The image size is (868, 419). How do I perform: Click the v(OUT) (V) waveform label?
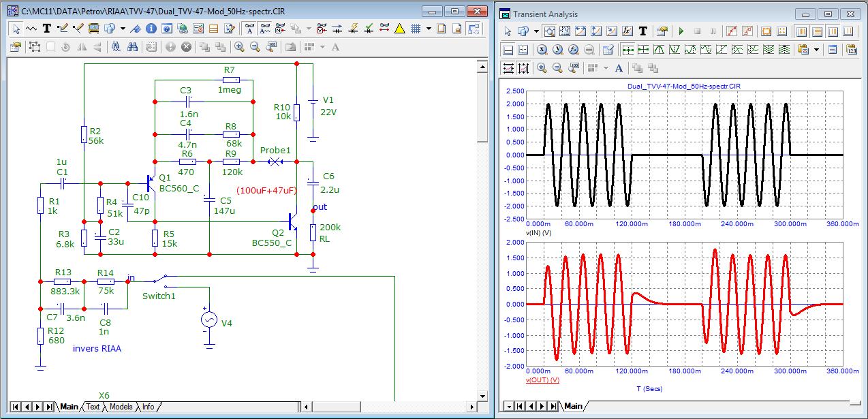coord(542,379)
